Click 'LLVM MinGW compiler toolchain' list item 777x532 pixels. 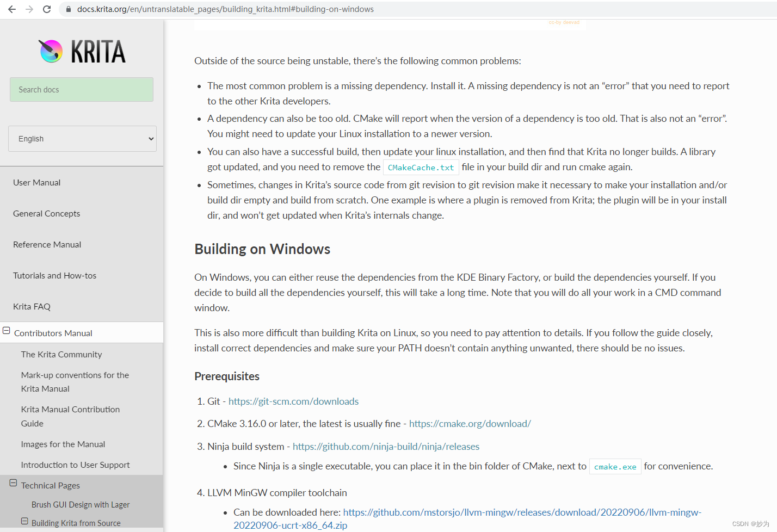coord(277,492)
